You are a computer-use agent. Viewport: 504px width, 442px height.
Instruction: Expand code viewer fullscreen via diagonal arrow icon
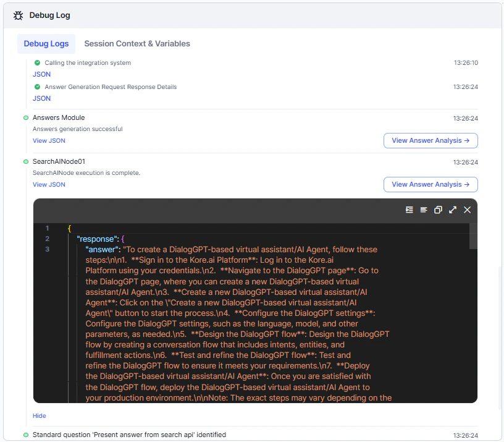click(x=453, y=210)
